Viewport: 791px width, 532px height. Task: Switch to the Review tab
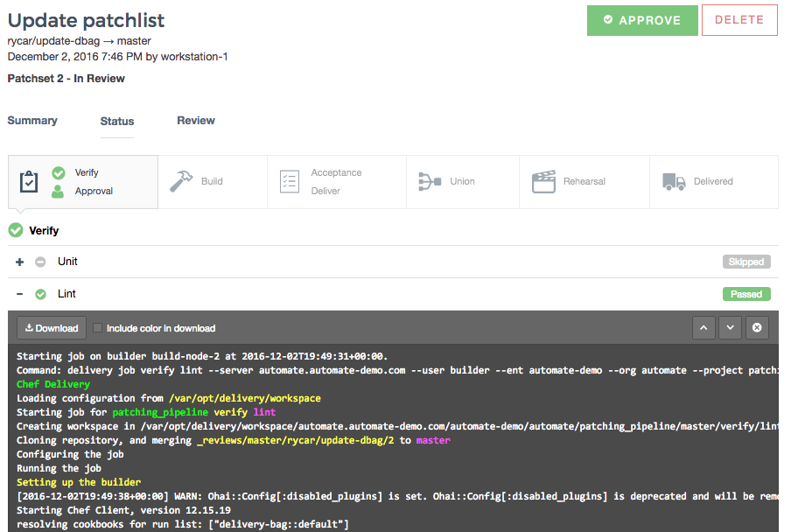[195, 121]
